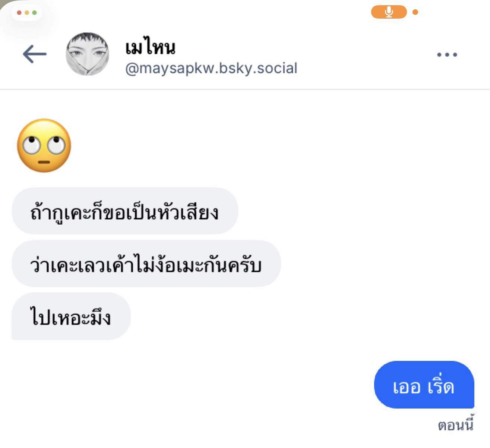Click the blank chat area right of the emoji
The image size is (490, 448).
point(261,146)
